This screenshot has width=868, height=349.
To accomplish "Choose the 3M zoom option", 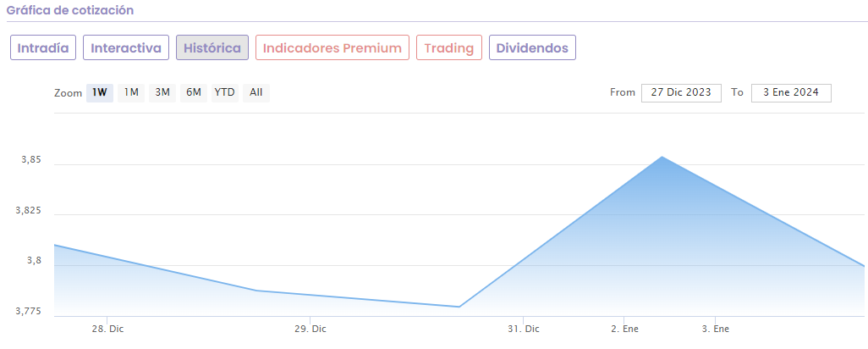I will click(x=162, y=92).
